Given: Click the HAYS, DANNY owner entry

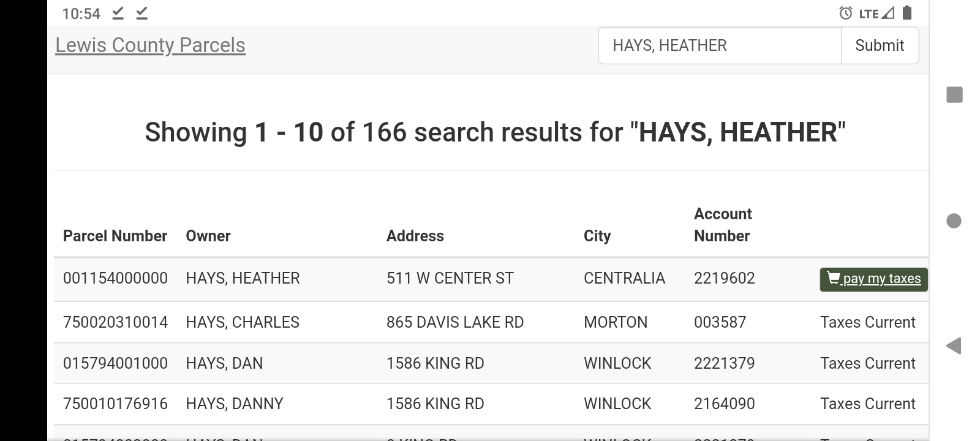Looking at the screenshot, I should (235, 404).
